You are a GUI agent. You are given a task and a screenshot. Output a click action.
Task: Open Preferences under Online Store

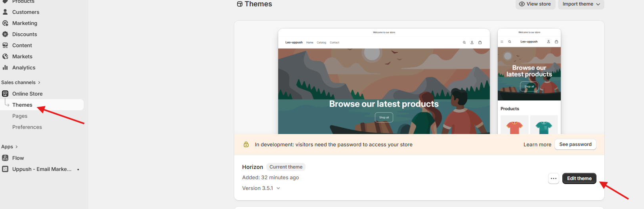[x=27, y=127]
